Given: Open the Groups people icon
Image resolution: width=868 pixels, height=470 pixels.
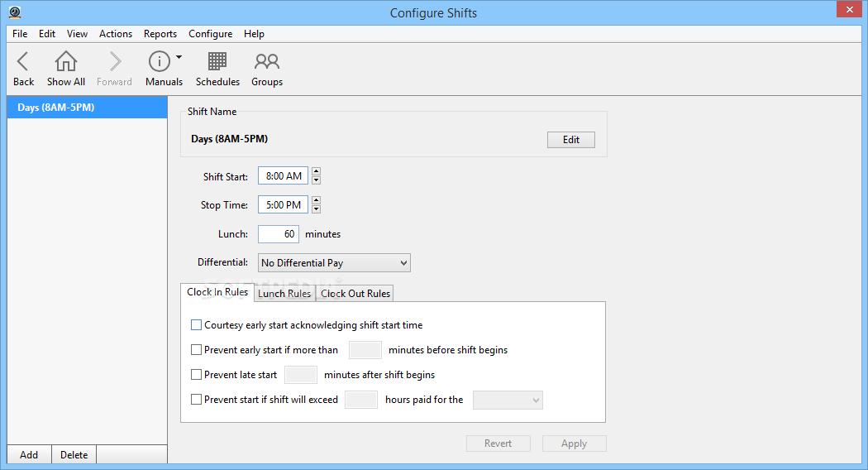Looking at the screenshot, I should (x=267, y=62).
